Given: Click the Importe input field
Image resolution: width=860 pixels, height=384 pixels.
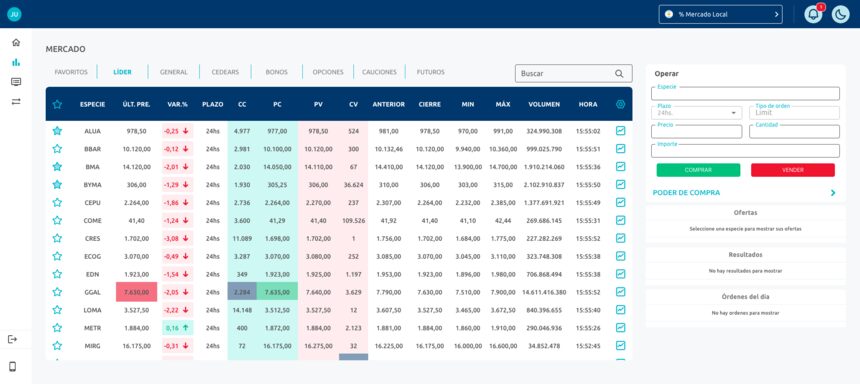Looking at the screenshot, I should pos(745,151).
